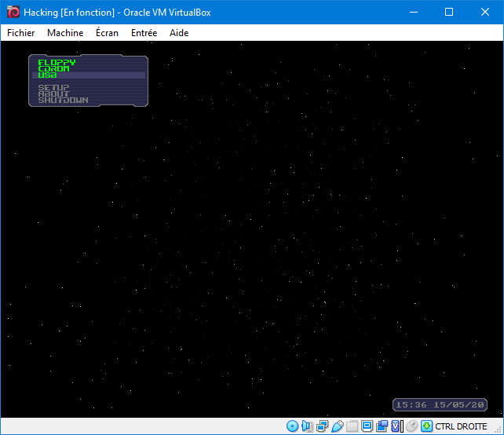Select FLOPPY in the boot menu
Screen dimensions: 504x435
click(57, 63)
